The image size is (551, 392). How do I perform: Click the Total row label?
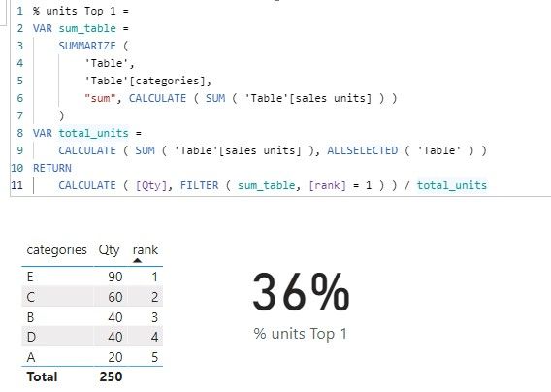[42, 376]
